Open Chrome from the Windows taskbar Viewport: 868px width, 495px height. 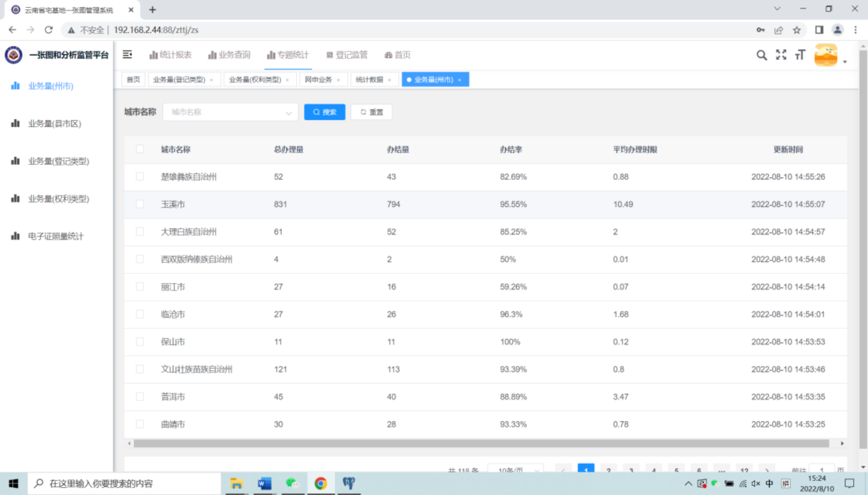(321, 483)
